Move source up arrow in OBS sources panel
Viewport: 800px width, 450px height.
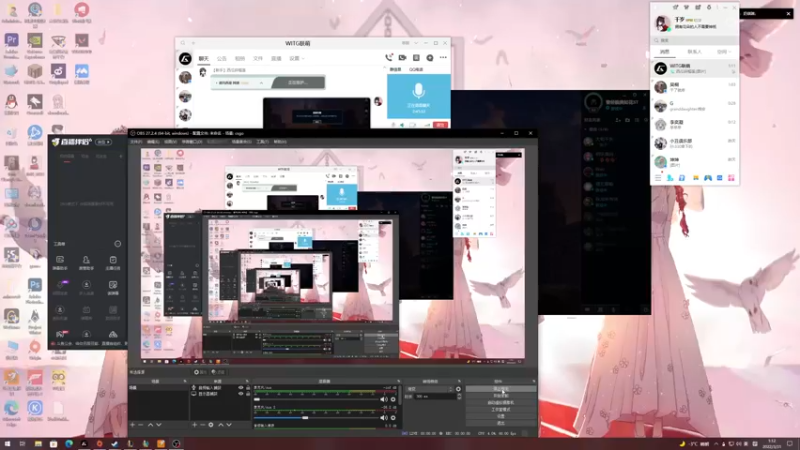221,424
